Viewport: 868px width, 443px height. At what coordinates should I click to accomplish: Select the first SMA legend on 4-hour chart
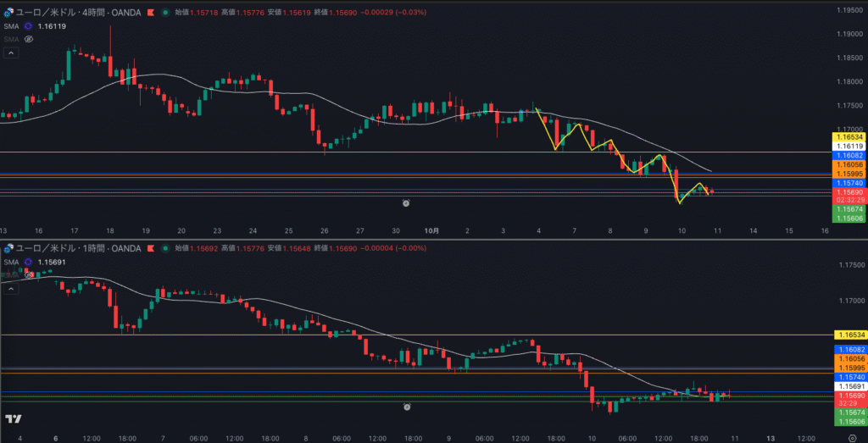click(x=10, y=27)
